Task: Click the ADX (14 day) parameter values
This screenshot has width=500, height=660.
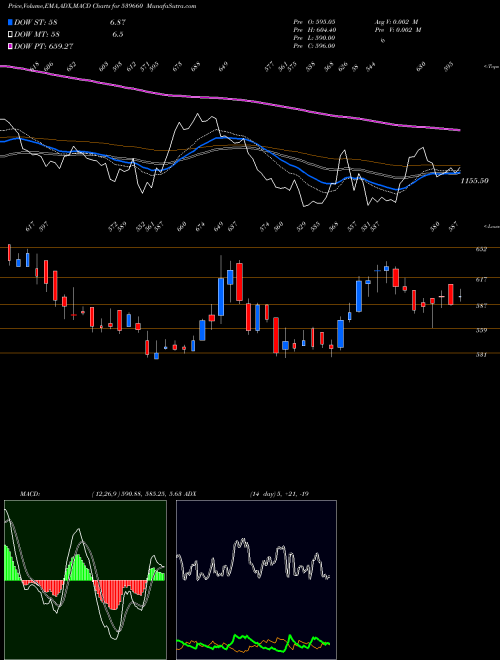Action: [279, 494]
